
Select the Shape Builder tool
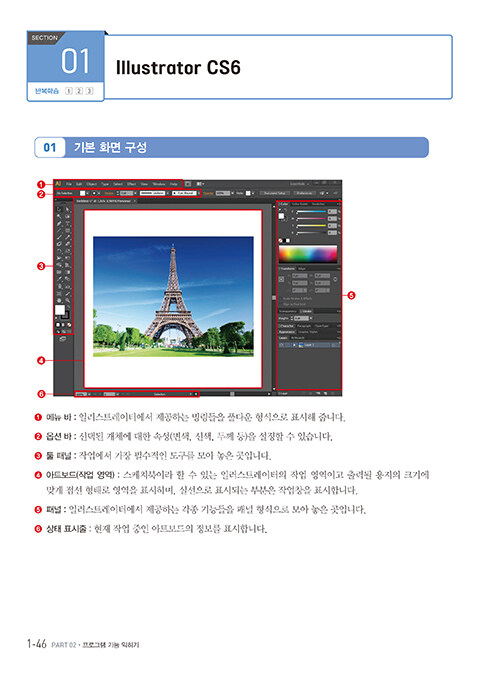[x=59, y=265]
